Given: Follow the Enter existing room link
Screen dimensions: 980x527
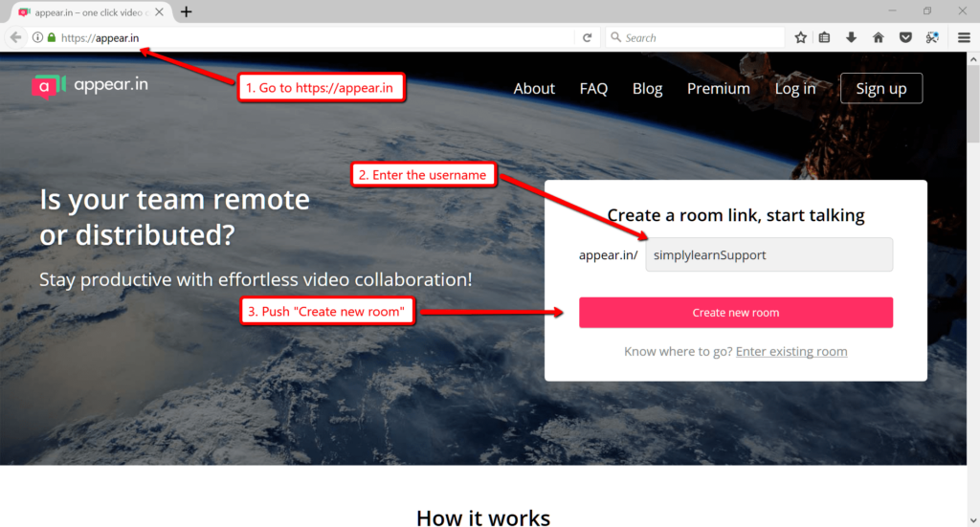Looking at the screenshot, I should point(791,351).
